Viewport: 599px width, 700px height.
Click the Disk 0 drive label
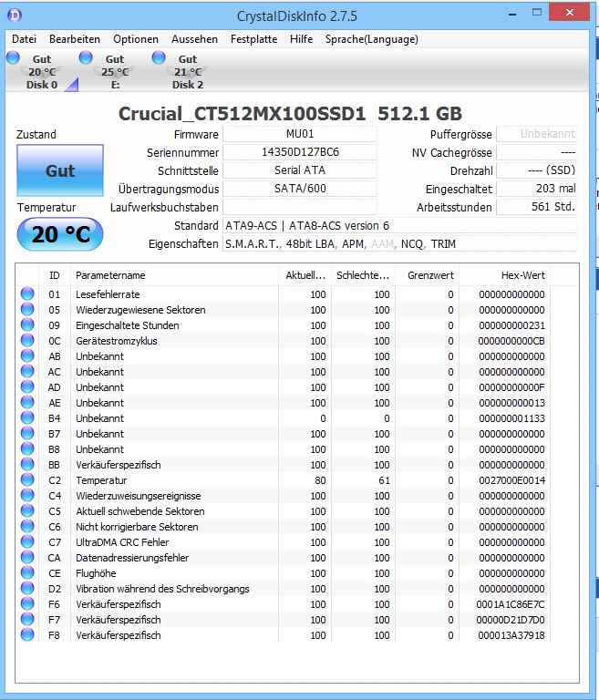[x=42, y=85]
